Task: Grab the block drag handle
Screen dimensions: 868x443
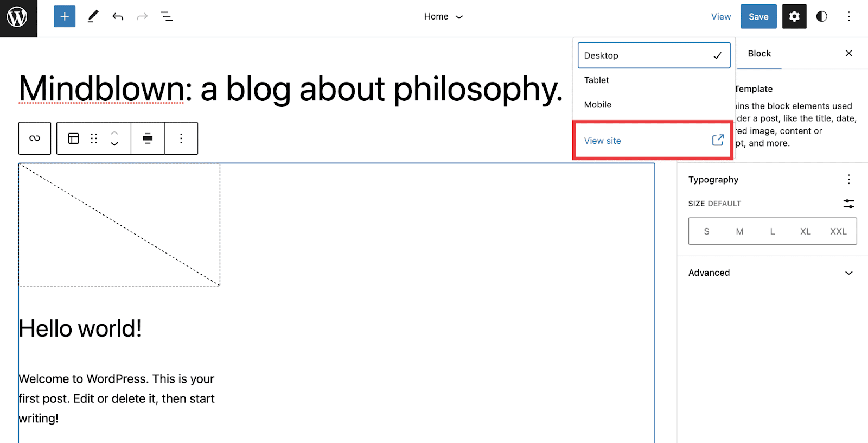Action: 94,138
